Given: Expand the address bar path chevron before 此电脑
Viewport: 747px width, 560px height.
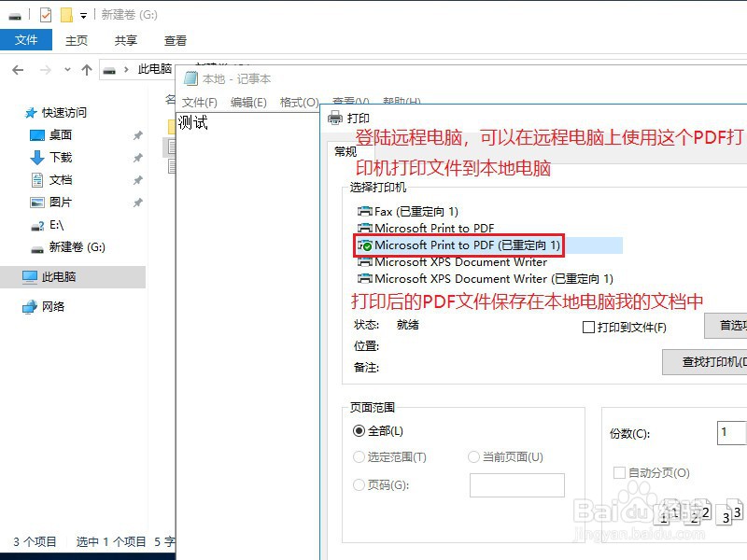Looking at the screenshot, I should (x=126, y=69).
